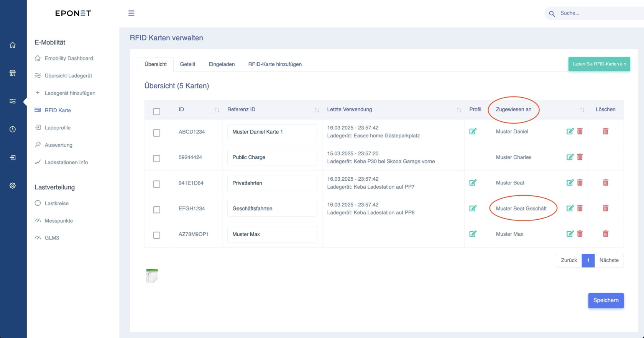This screenshot has width=644, height=338.
Task: Open Ladestationen Info in sidebar
Action: 66,162
